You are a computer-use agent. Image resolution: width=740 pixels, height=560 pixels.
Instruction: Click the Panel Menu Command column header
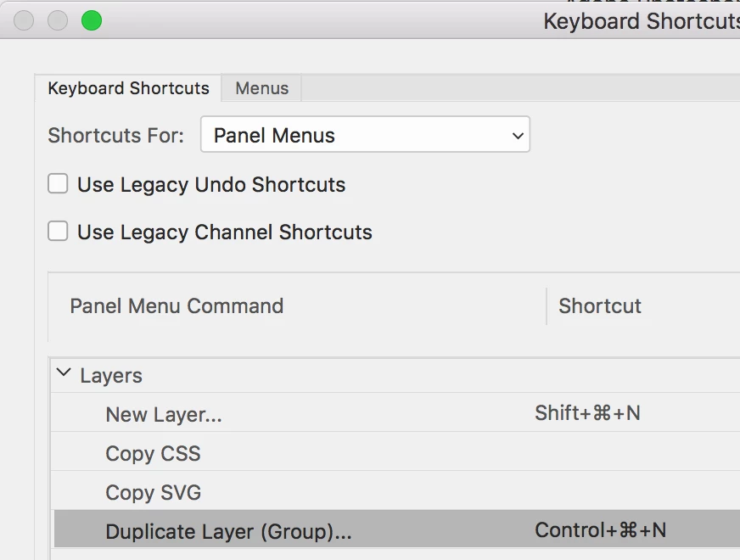point(177,305)
